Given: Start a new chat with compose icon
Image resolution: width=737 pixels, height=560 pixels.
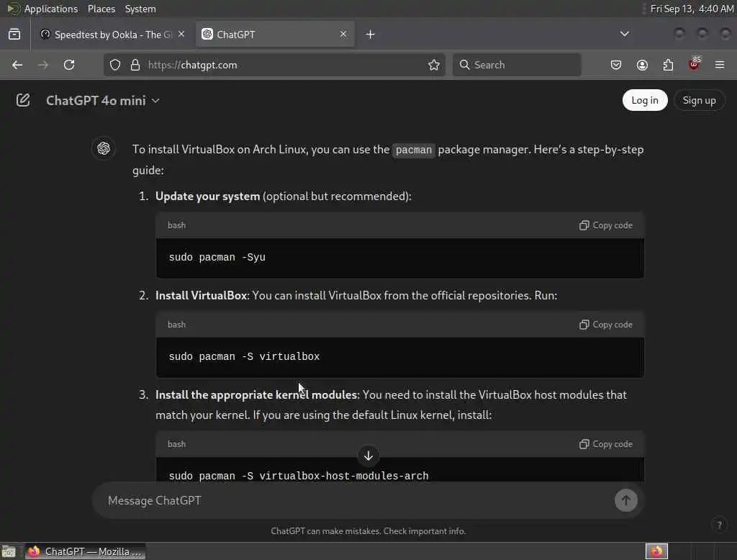Looking at the screenshot, I should pos(22,100).
